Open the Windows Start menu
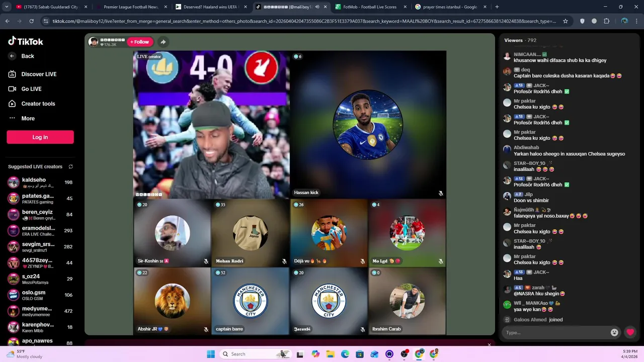The width and height of the screenshot is (644, 362). tap(211, 354)
